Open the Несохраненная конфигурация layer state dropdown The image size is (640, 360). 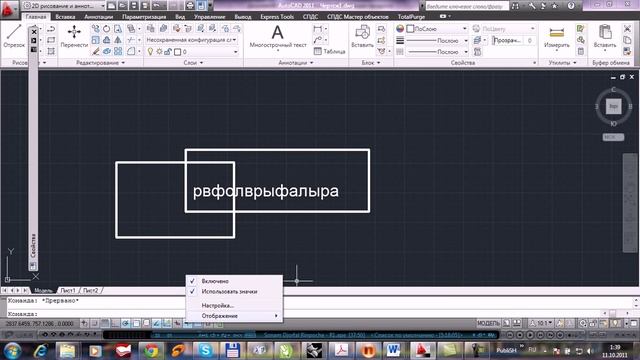point(192,40)
